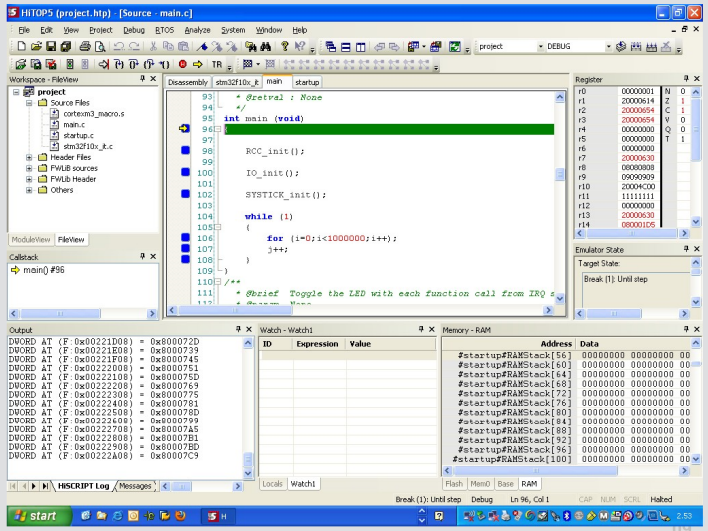Click the binoculars Find icon
This screenshot has height=531, width=708.
tap(266, 46)
